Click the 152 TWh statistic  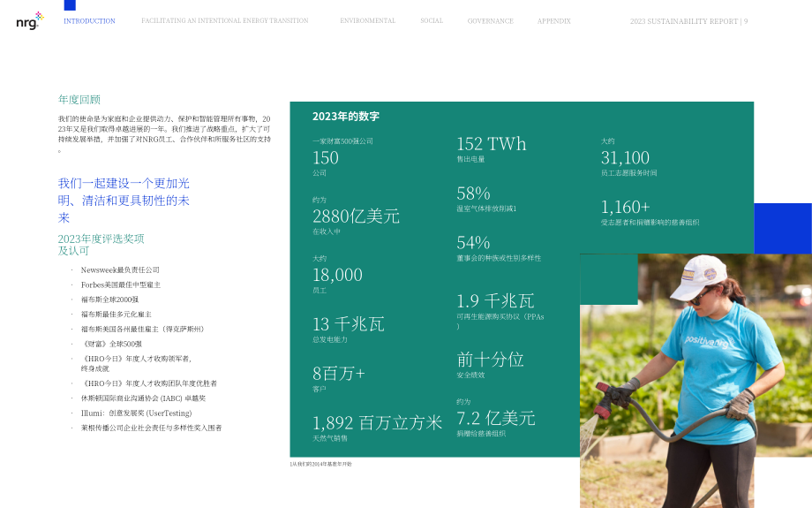[491, 144]
